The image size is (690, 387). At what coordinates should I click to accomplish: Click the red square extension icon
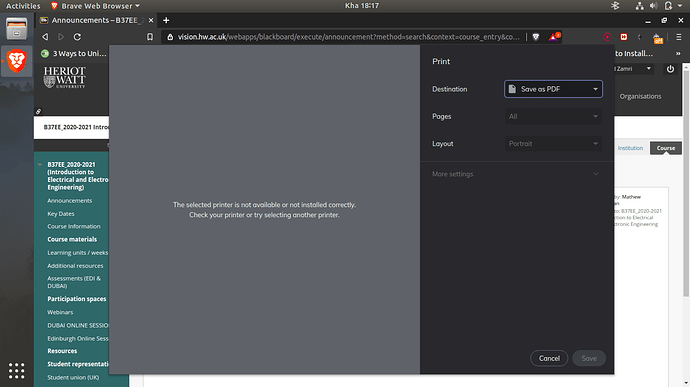[624, 37]
